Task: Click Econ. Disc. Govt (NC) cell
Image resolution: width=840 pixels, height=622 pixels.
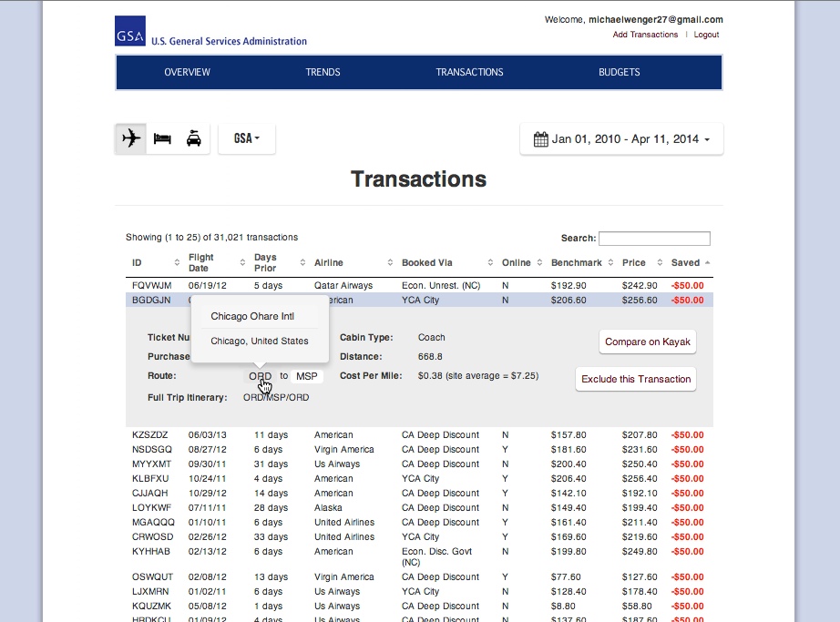Action: [x=436, y=556]
